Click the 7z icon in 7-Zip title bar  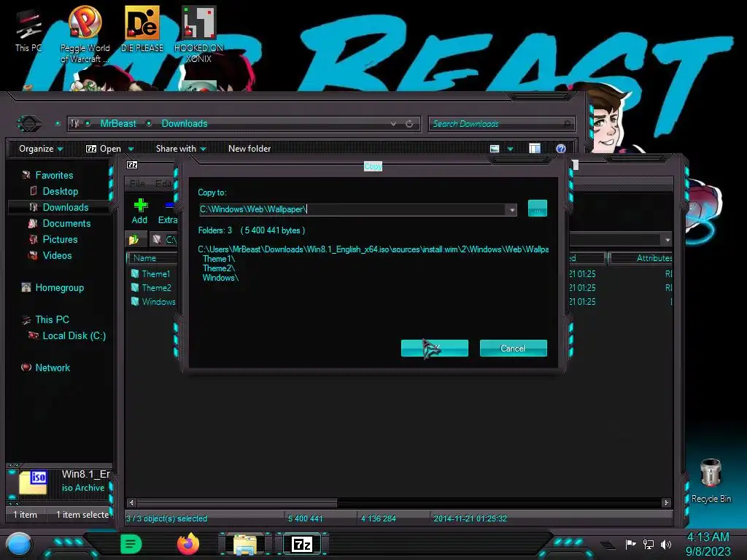point(132,165)
